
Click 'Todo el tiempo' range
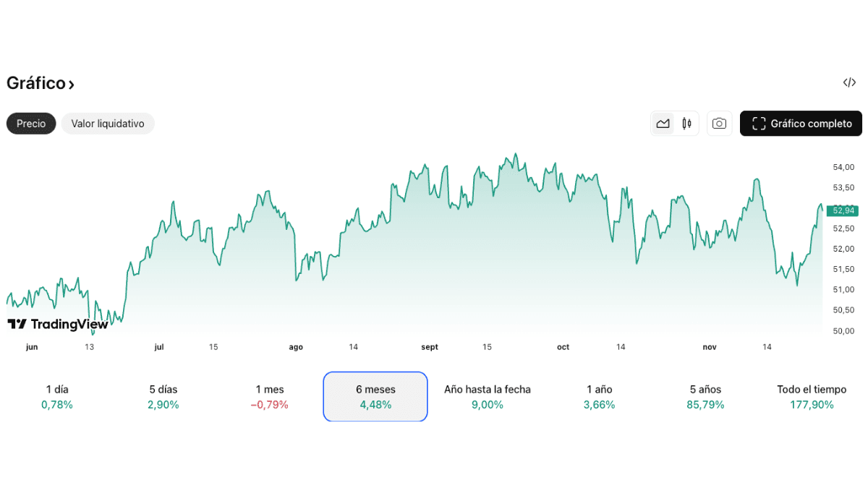[x=812, y=396]
